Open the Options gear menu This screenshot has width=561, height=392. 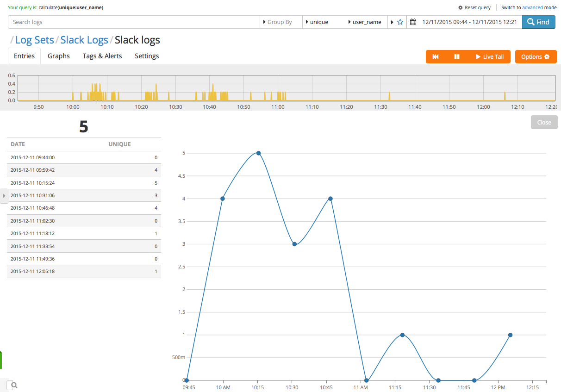coord(536,56)
